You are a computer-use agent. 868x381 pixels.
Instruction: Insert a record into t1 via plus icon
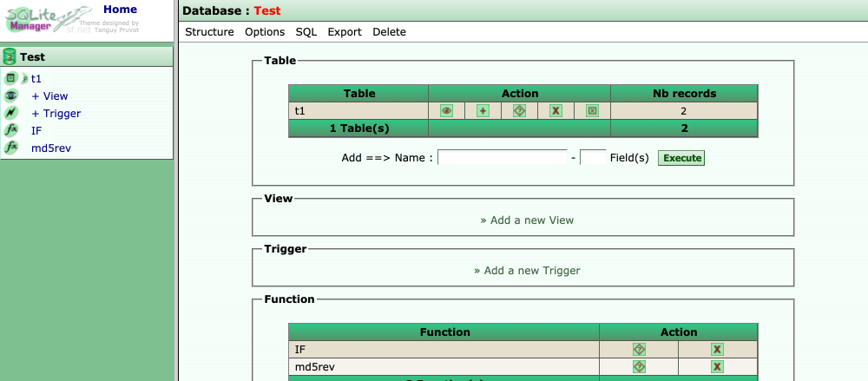point(483,111)
